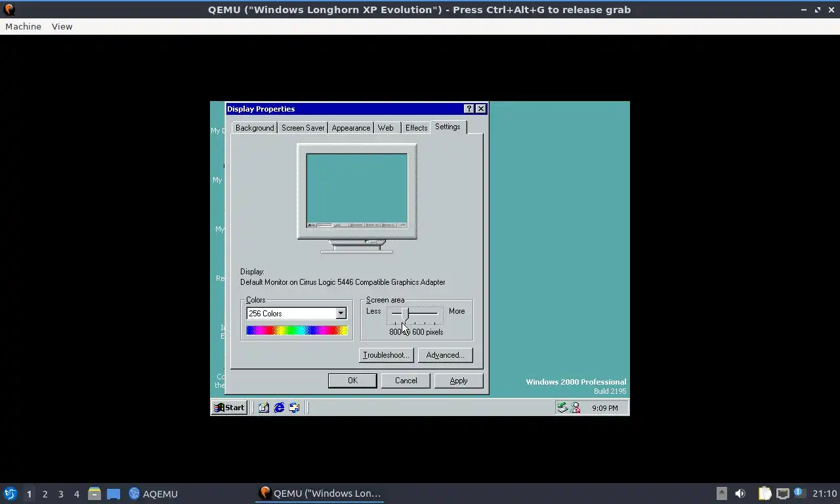Switch to workspace 3
Screen dimensions: 840x504
[x=60, y=493]
